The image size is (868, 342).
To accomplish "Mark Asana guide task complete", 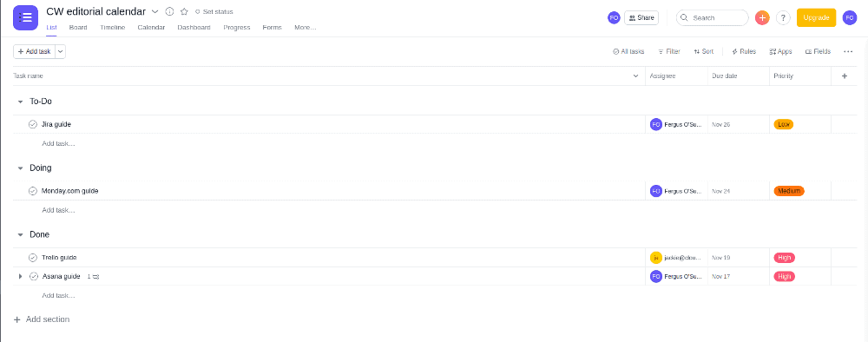I will pyautogui.click(x=34, y=276).
